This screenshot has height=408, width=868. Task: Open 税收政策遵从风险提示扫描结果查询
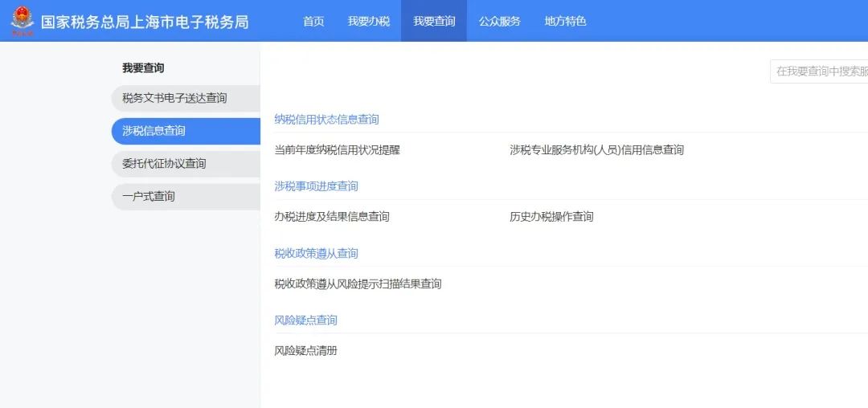(358, 284)
